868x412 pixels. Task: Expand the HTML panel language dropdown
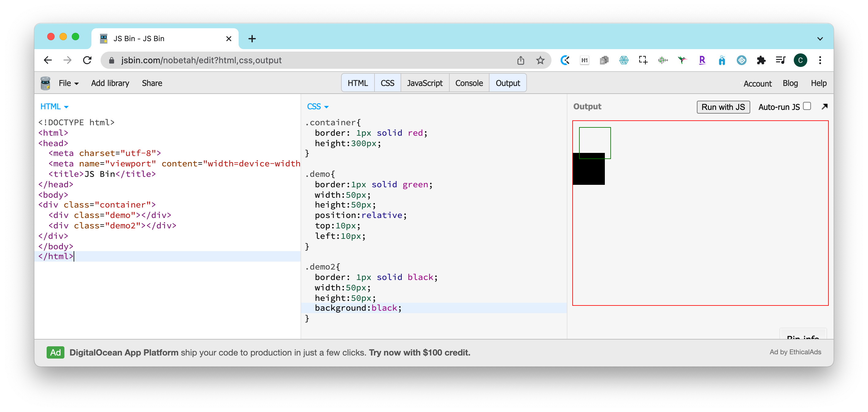tap(54, 107)
